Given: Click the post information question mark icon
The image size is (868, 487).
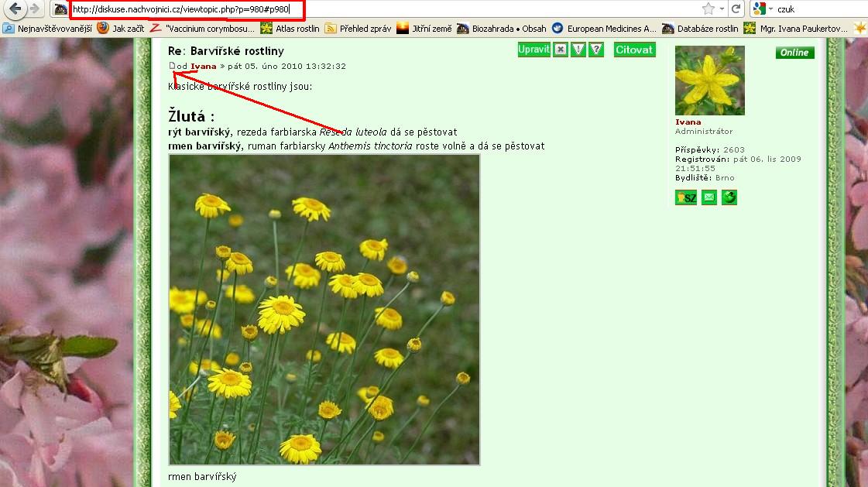Looking at the screenshot, I should click(595, 50).
